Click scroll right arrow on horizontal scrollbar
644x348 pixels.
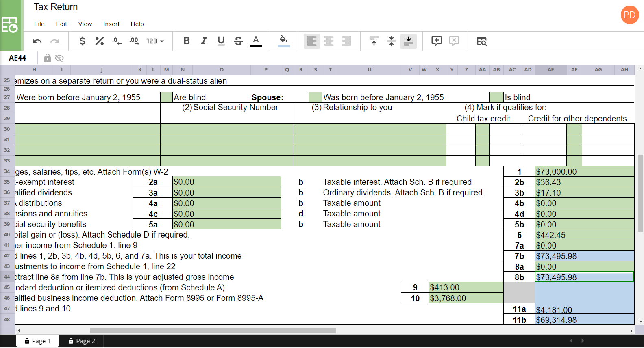coord(631,331)
